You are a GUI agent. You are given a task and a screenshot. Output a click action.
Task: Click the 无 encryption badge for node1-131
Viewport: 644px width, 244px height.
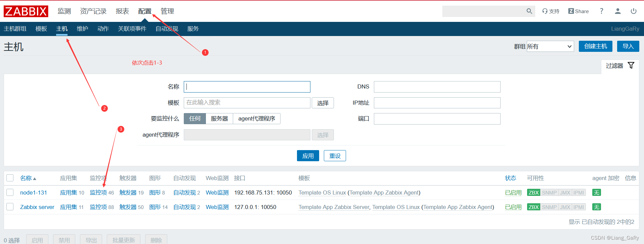[596, 193]
